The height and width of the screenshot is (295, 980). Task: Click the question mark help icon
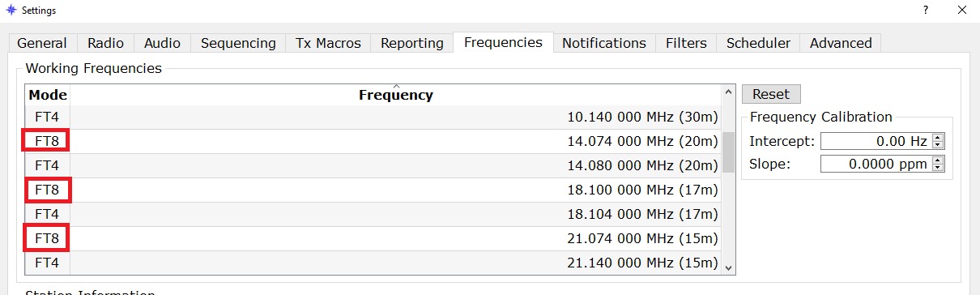pyautogui.click(x=925, y=10)
